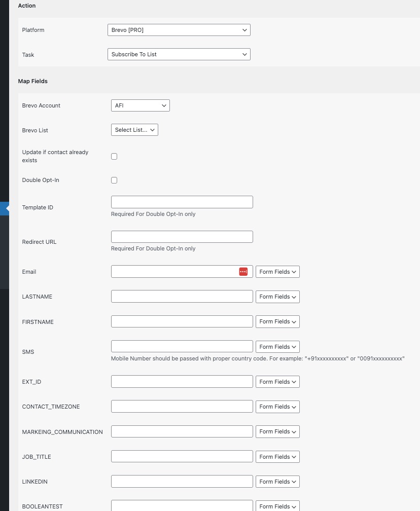Click the red password manager icon in Email field
Screen dimensions: 420x511
(243, 272)
